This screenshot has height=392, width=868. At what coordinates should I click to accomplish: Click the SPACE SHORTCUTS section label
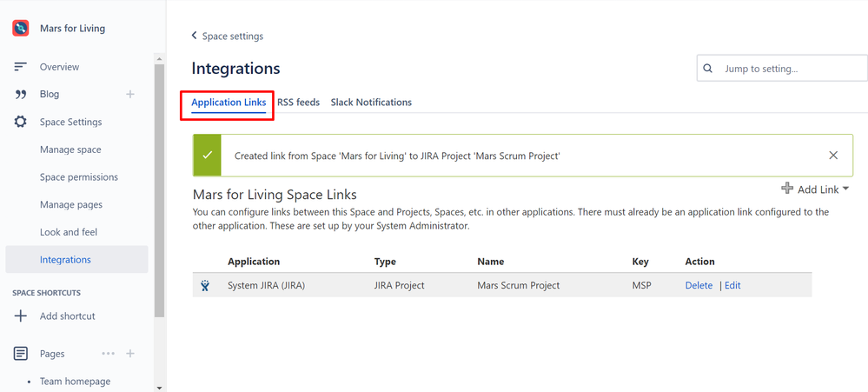click(47, 293)
